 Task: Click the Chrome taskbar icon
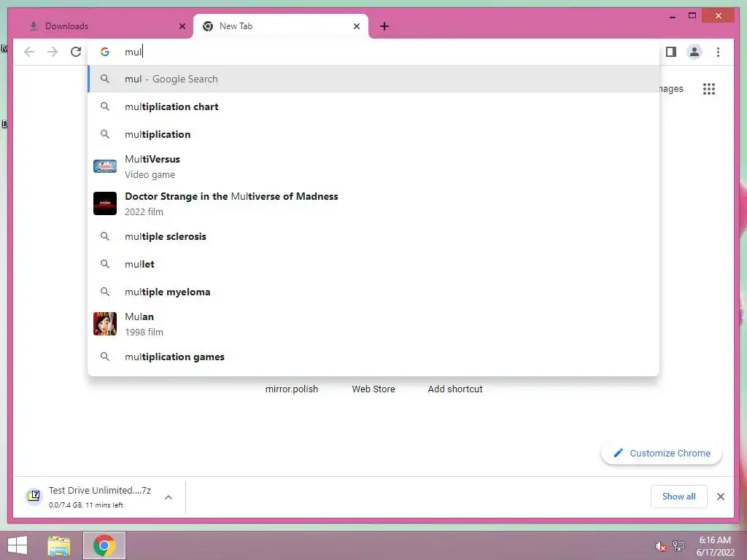point(104,545)
